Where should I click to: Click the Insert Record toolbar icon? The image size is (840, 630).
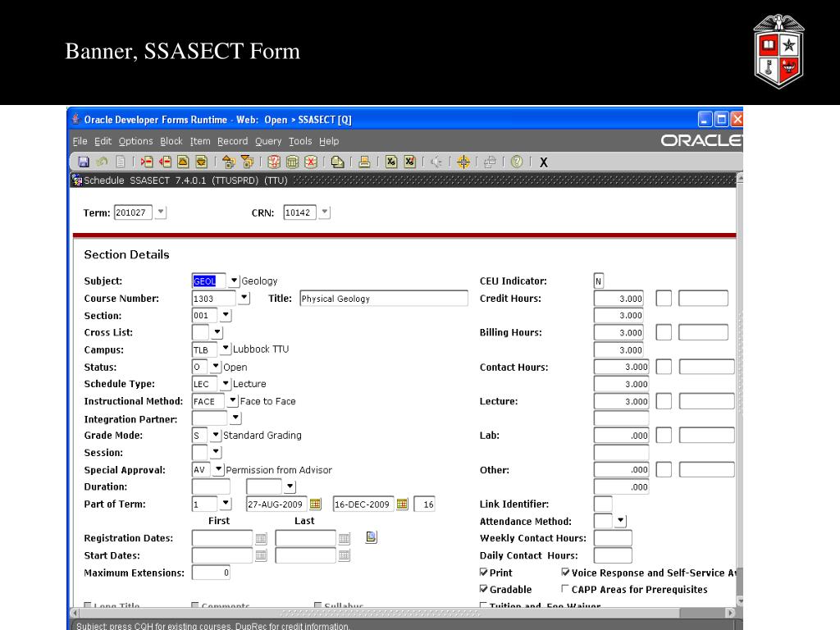(x=146, y=162)
